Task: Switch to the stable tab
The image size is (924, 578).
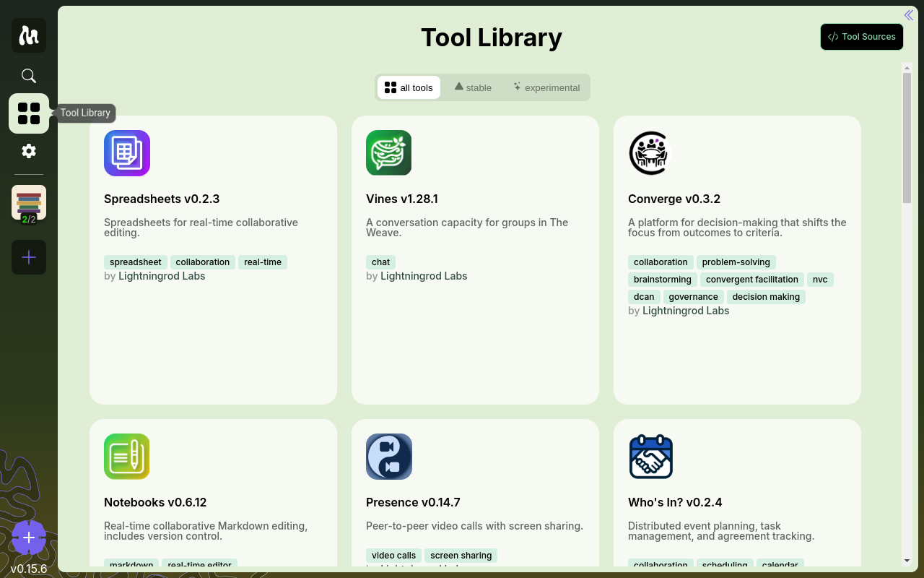Action: coord(473,87)
